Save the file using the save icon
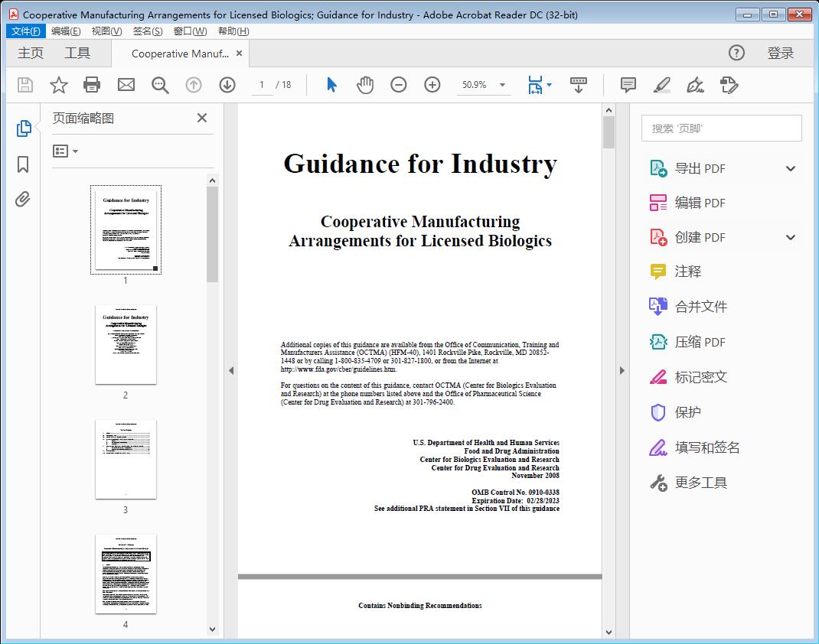819x644 pixels. [24, 85]
